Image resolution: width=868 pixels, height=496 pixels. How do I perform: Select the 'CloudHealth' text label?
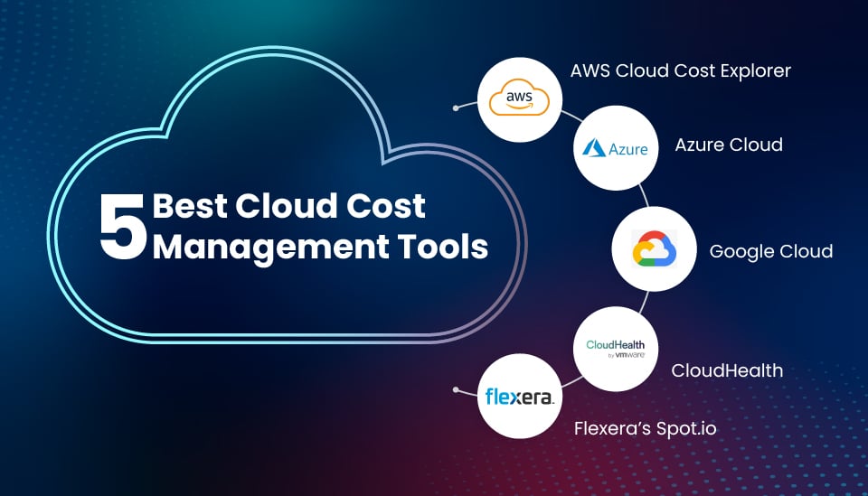click(x=727, y=370)
